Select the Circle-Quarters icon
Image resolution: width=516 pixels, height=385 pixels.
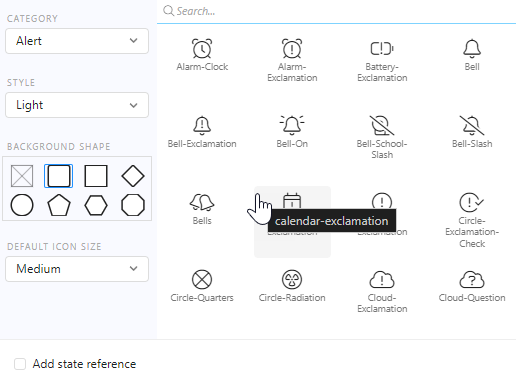(202, 286)
